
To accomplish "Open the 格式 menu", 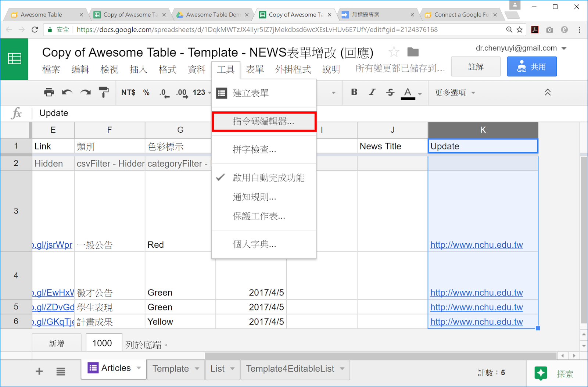I will (167, 69).
